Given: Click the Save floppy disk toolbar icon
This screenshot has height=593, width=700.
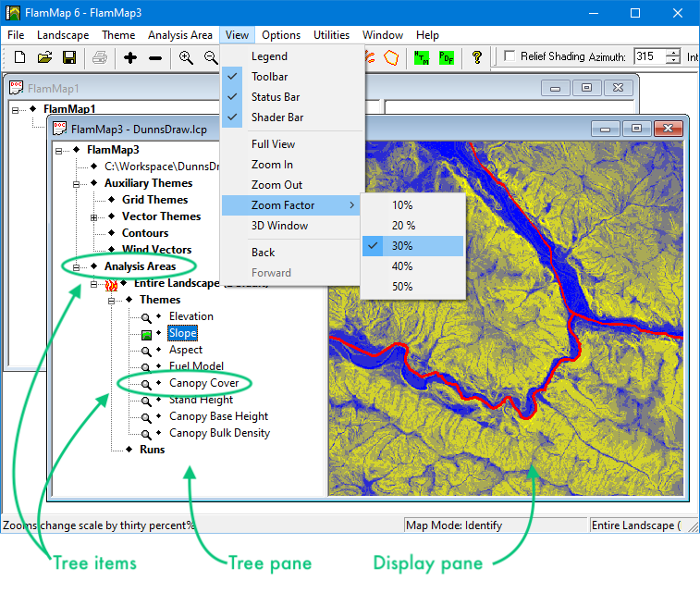Looking at the screenshot, I should [69, 57].
